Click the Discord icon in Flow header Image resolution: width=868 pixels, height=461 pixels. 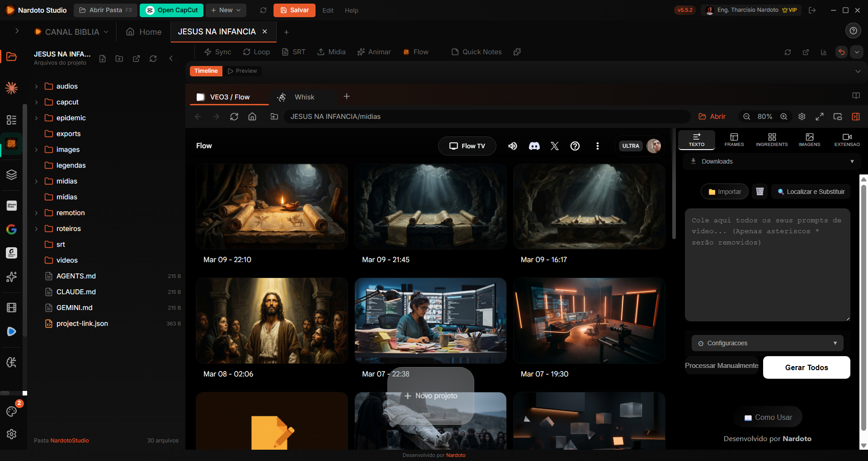534,146
